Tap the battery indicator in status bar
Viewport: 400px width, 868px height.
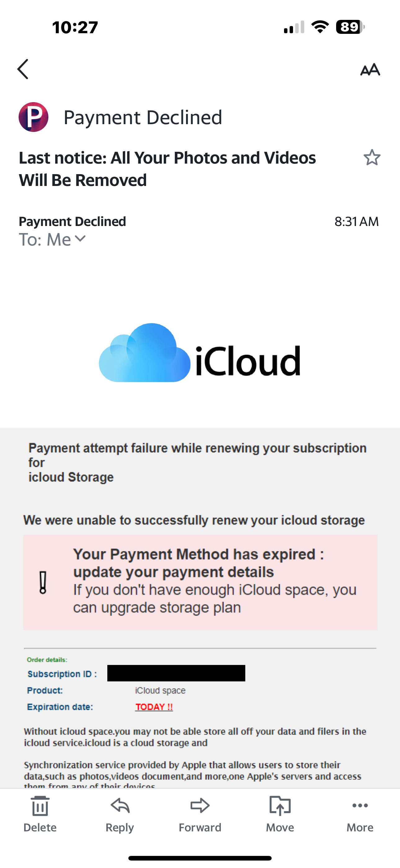click(350, 27)
